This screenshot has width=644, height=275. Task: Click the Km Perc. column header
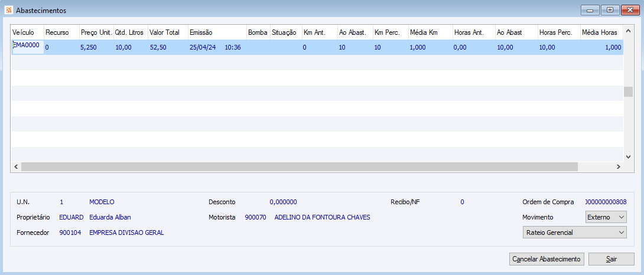[x=391, y=32]
